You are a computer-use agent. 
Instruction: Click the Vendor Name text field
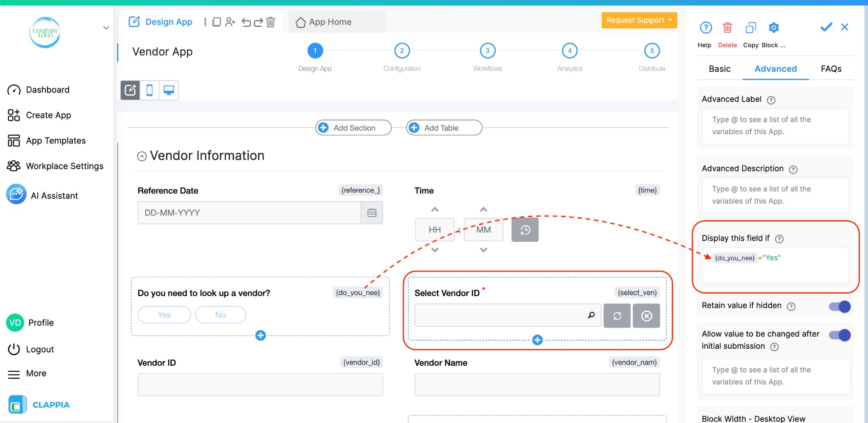pyautogui.click(x=537, y=385)
